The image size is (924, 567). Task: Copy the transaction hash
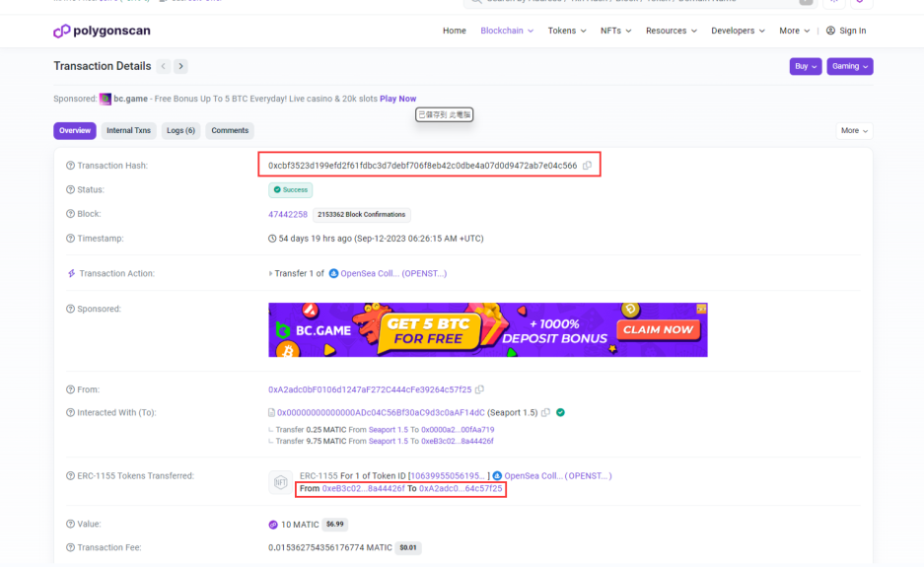587,166
